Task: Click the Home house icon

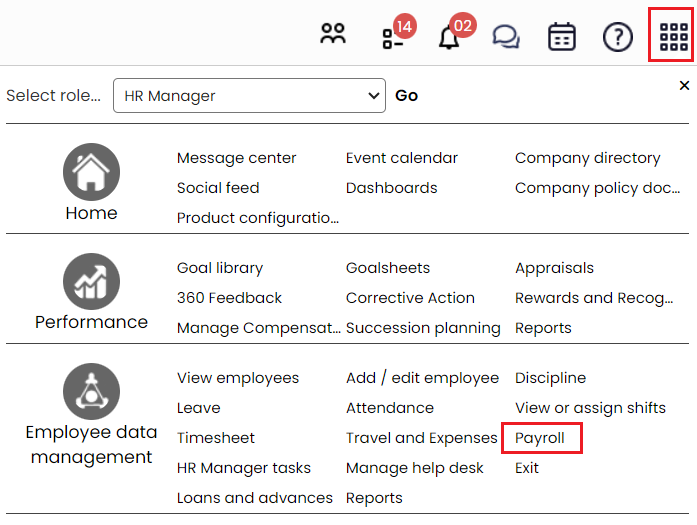Action: click(91, 172)
